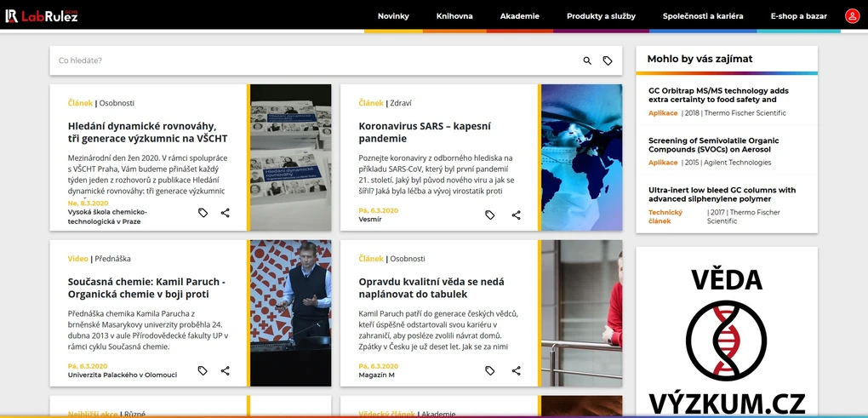Screen dimensions: 868x418
Task: Click tag icon on Opravdu kvalitní věda card
Action: click(x=490, y=371)
